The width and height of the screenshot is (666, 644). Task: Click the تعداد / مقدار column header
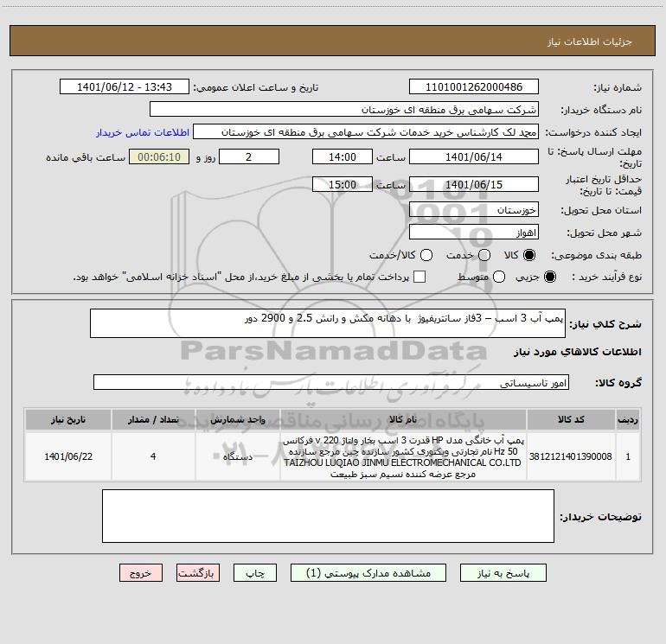pos(153,419)
